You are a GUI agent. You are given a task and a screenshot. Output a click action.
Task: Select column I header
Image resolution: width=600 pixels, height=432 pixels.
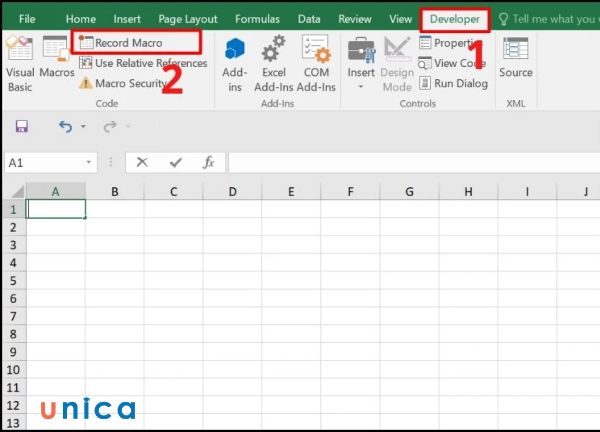tap(527, 191)
